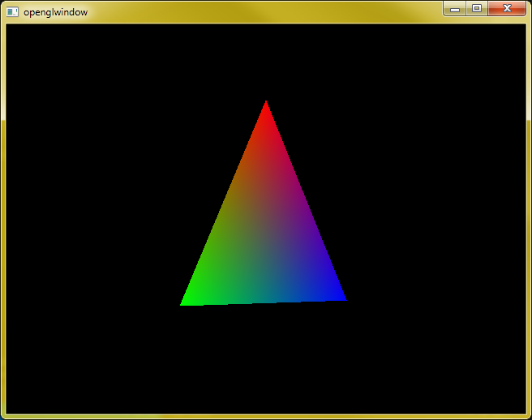Click the blue corner of the triangle
Viewport: 532px width, 420px height.
(x=339, y=297)
